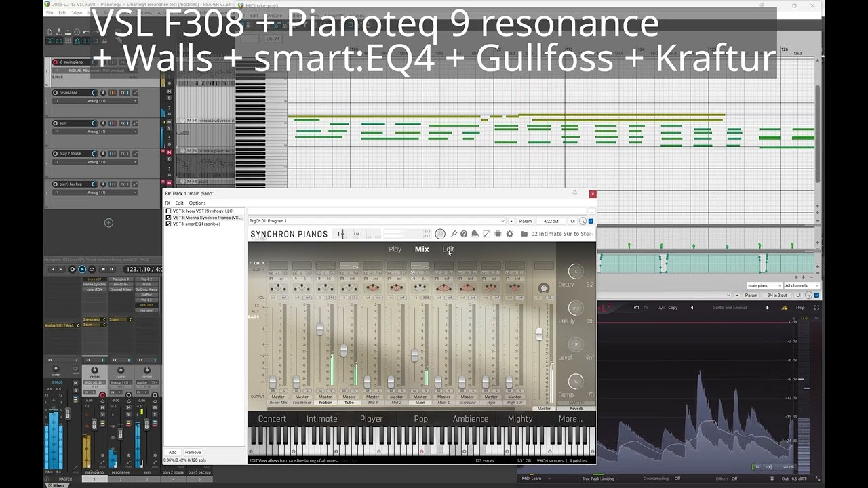Switch to Play tab in Synchron Pianos

coord(395,249)
